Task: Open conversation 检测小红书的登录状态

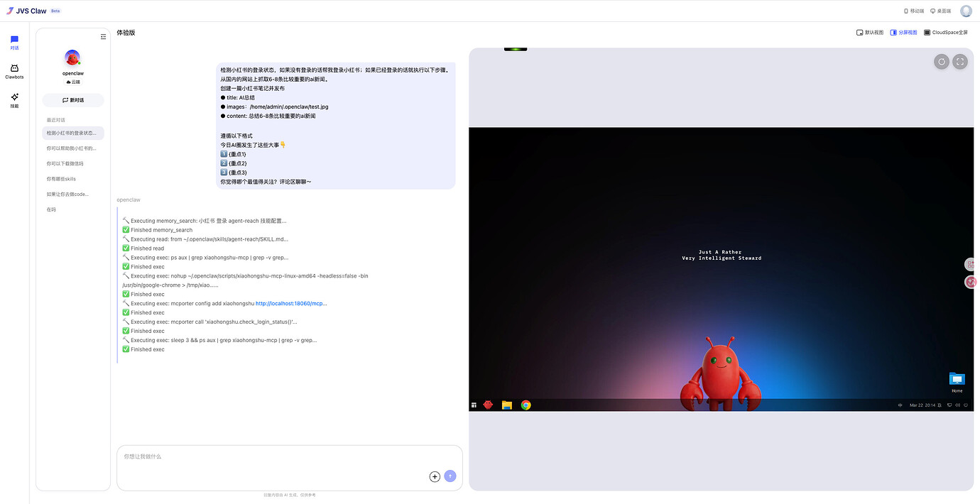Action: click(x=73, y=133)
